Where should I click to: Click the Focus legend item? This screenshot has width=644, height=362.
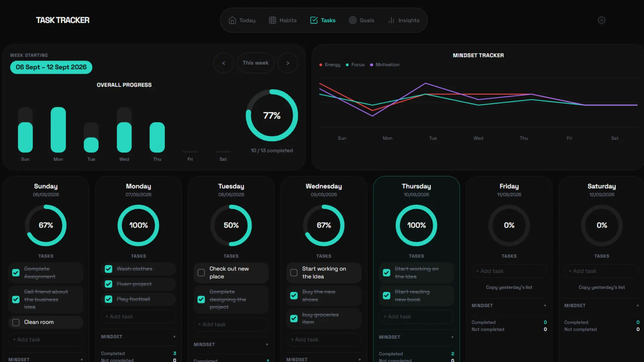[x=355, y=65]
